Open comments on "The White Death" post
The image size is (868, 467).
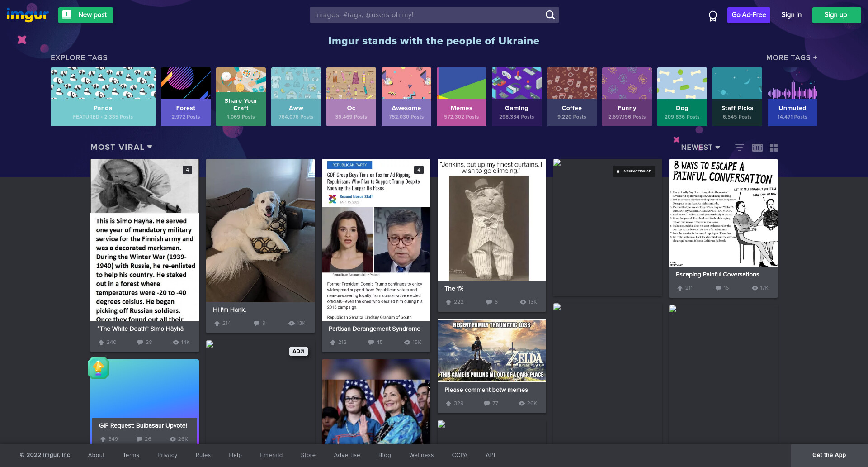140,343
